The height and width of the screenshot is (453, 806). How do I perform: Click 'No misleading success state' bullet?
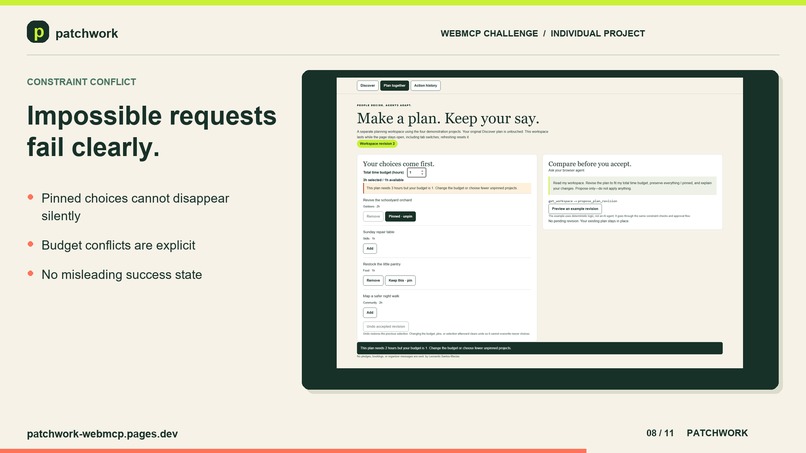click(x=122, y=275)
